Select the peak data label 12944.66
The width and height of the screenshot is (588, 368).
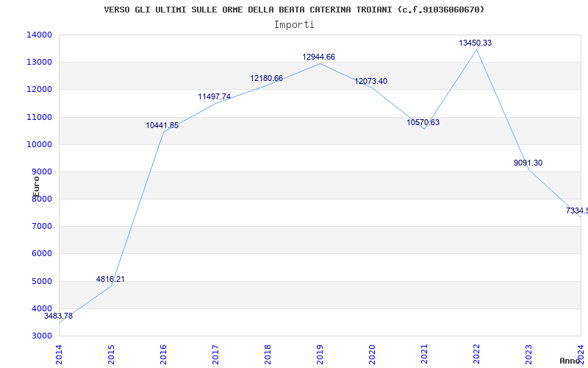click(x=319, y=57)
